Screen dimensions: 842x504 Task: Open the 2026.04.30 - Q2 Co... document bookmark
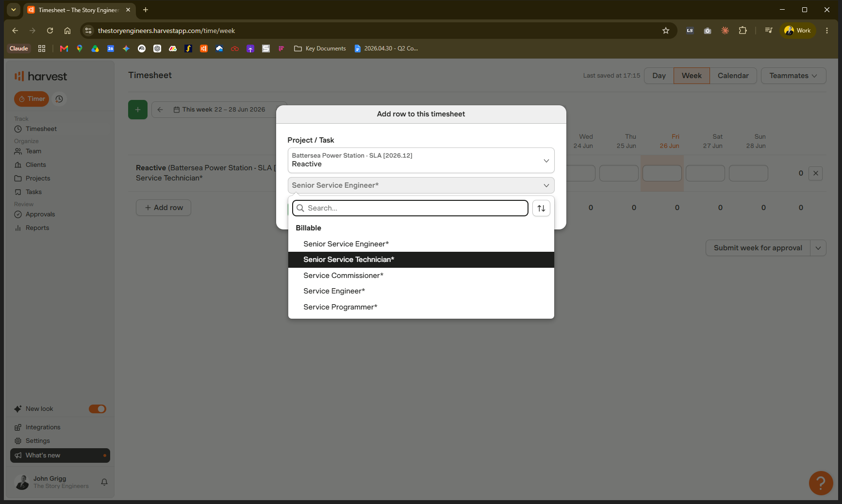[x=386, y=49]
